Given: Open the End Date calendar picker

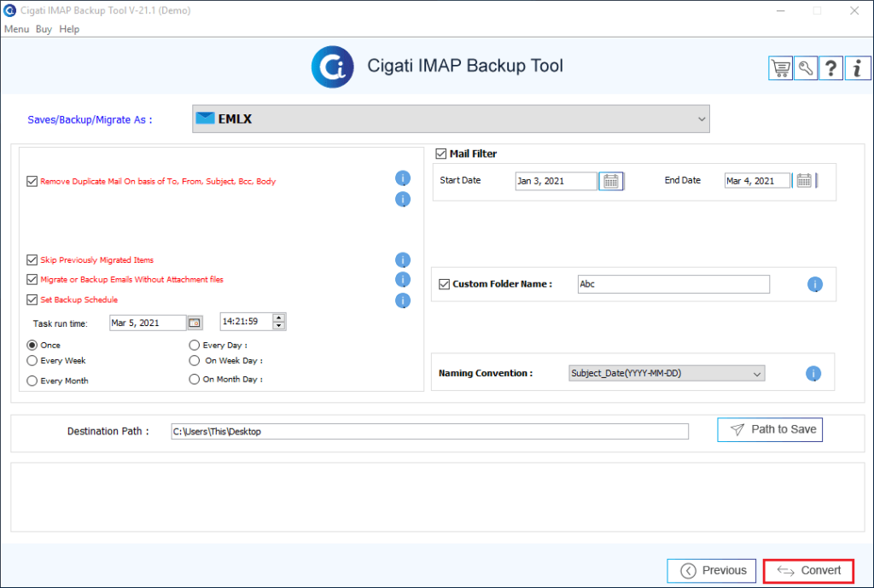Looking at the screenshot, I should pos(804,181).
